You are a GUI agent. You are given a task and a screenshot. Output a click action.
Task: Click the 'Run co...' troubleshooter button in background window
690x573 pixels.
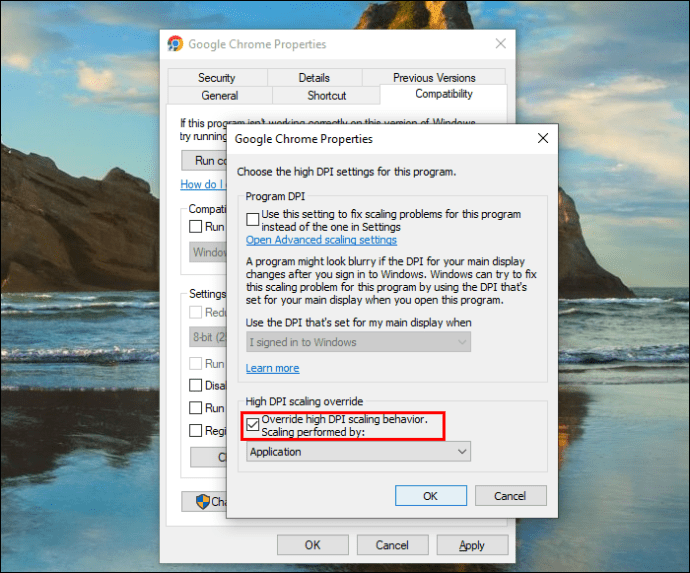204,160
